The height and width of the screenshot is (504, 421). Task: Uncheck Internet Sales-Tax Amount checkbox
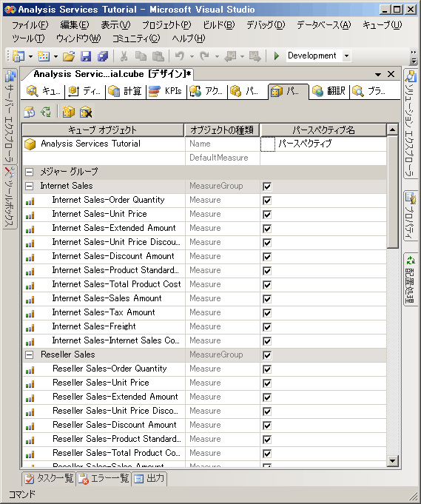(x=267, y=313)
